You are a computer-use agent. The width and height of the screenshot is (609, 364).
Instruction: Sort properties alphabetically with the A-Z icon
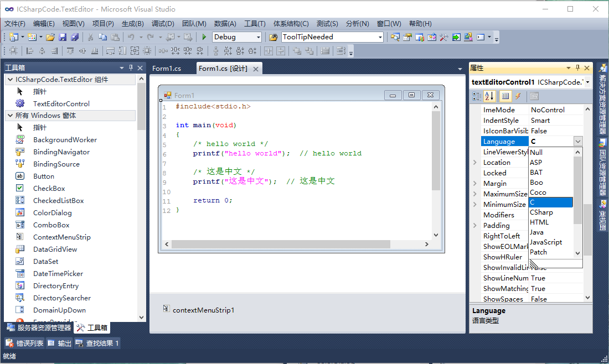489,96
